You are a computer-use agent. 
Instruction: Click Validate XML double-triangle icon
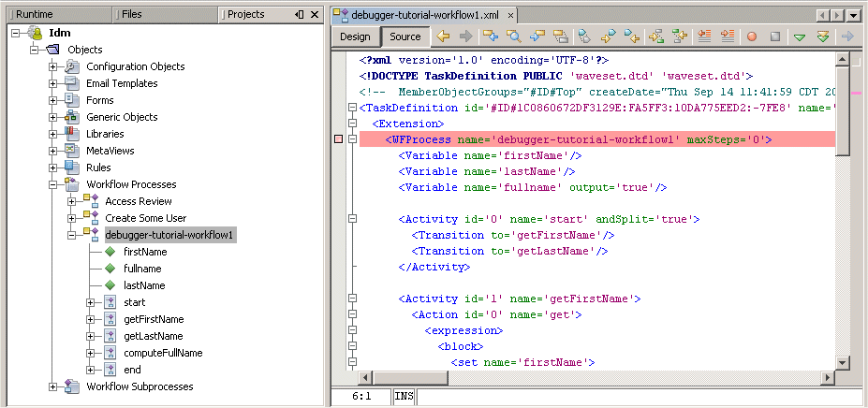823,37
